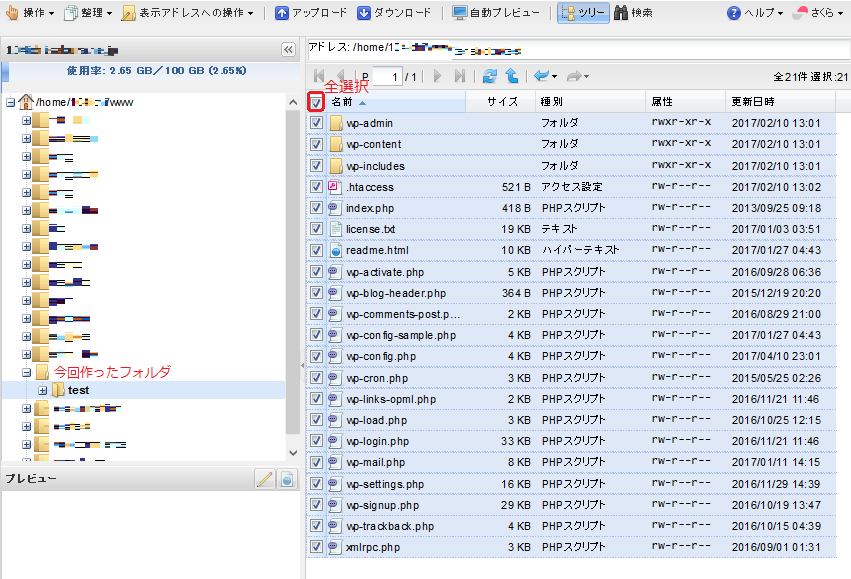Click the pencil edit icon in preview panel
This screenshot has height=579, width=851.
[x=264, y=479]
